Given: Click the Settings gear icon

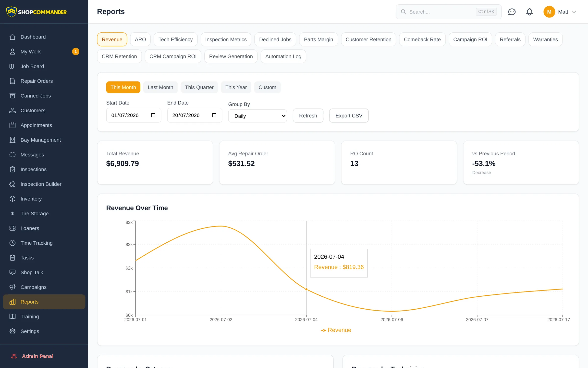Looking at the screenshot, I should [12, 331].
